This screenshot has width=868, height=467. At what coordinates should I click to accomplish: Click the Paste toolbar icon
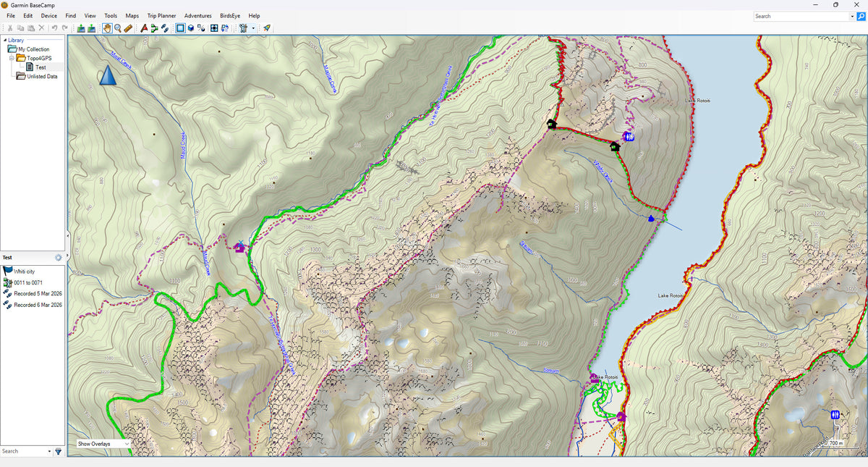(x=30, y=28)
